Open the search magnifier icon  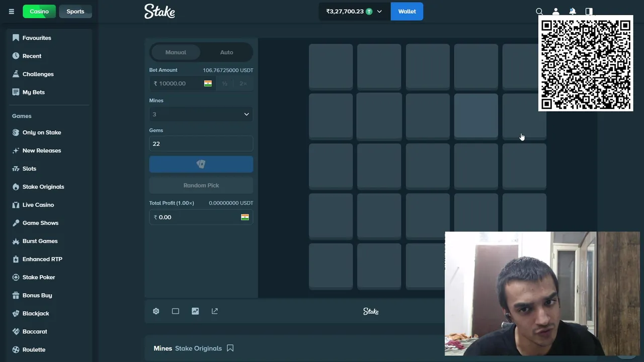pos(539,12)
